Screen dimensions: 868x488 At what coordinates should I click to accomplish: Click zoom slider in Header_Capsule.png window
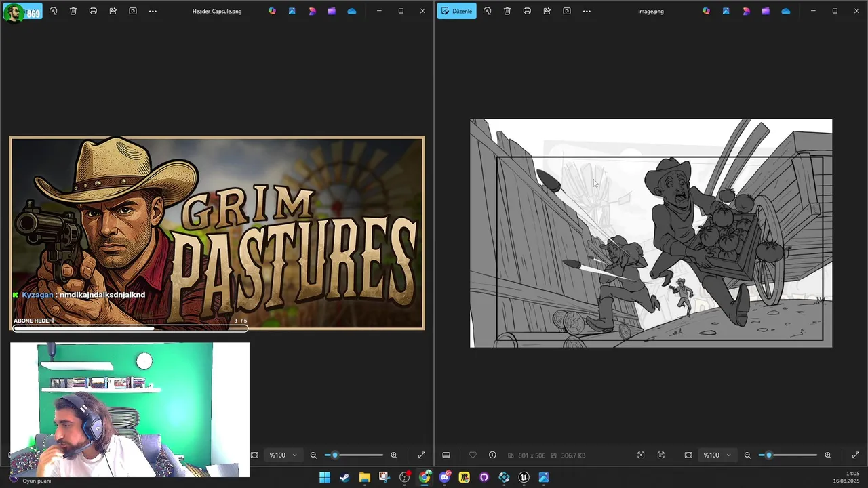(x=354, y=455)
